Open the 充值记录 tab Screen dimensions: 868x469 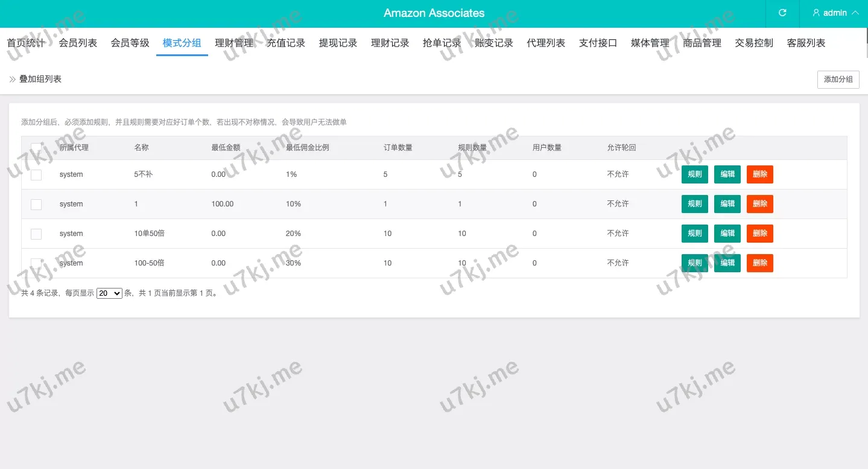(286, 43)
